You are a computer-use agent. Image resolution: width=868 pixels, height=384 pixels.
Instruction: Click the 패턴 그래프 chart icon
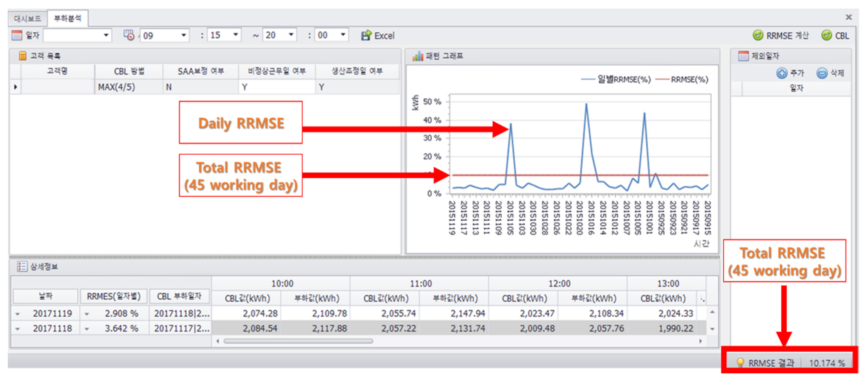418,56
